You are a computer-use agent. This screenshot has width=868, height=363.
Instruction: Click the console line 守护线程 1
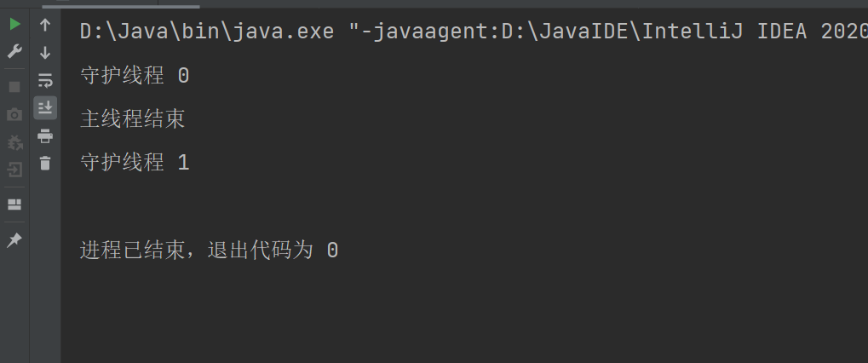[x=135, y=163]
